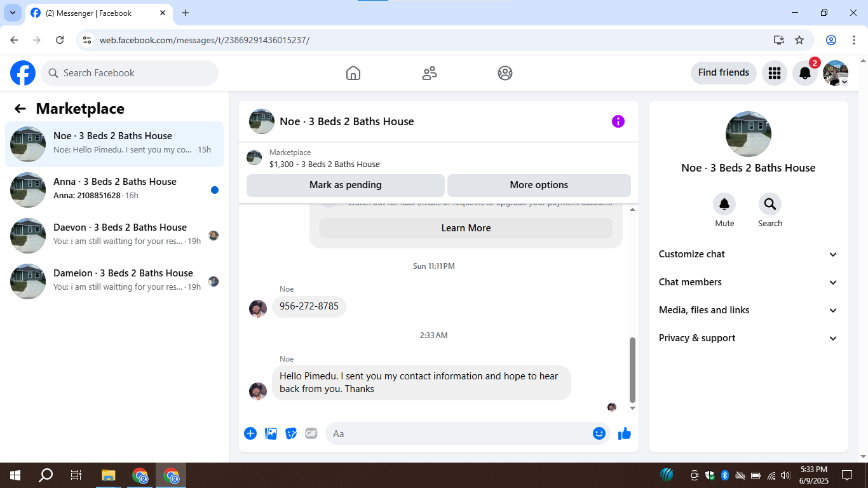Reload the page in Chrome
This screenshot has width=868, height=488.
pyautogui.click(x=60, y=40)
